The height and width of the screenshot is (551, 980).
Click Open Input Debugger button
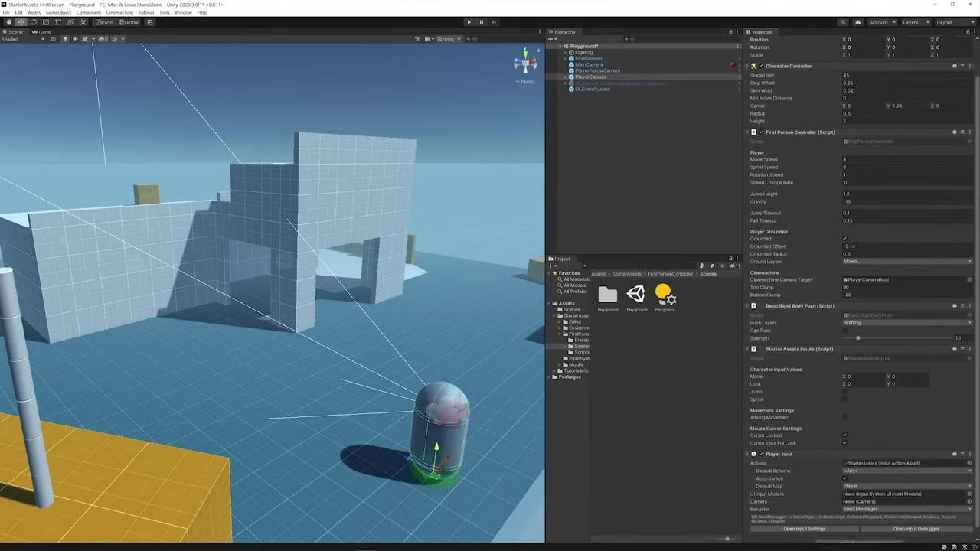pyautogui.click(x=916, y=529)
